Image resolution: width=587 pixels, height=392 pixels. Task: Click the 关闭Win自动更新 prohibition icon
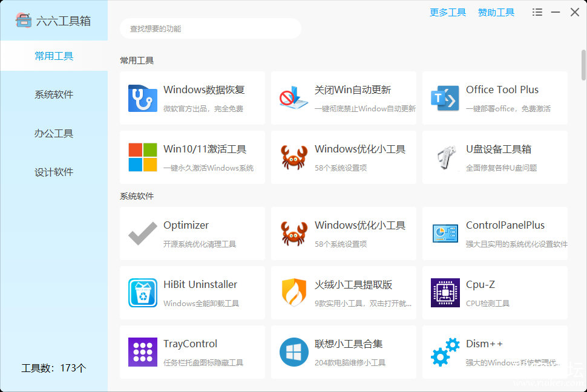[x=294, y=98]
